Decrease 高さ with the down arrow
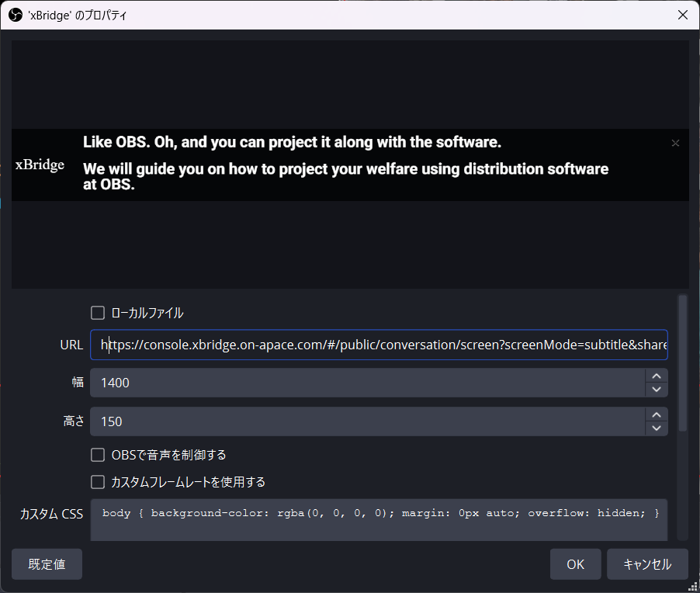This screenshot has height=593, width=700. (x=657, y=428)
